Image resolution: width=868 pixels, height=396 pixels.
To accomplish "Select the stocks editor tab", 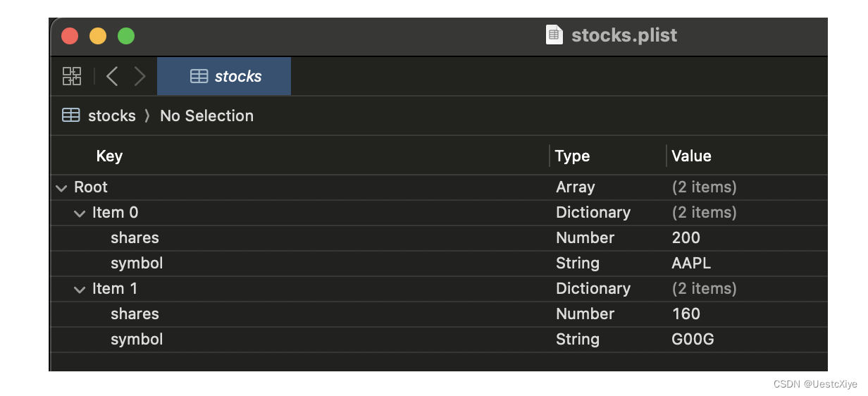I will [224, 76].
